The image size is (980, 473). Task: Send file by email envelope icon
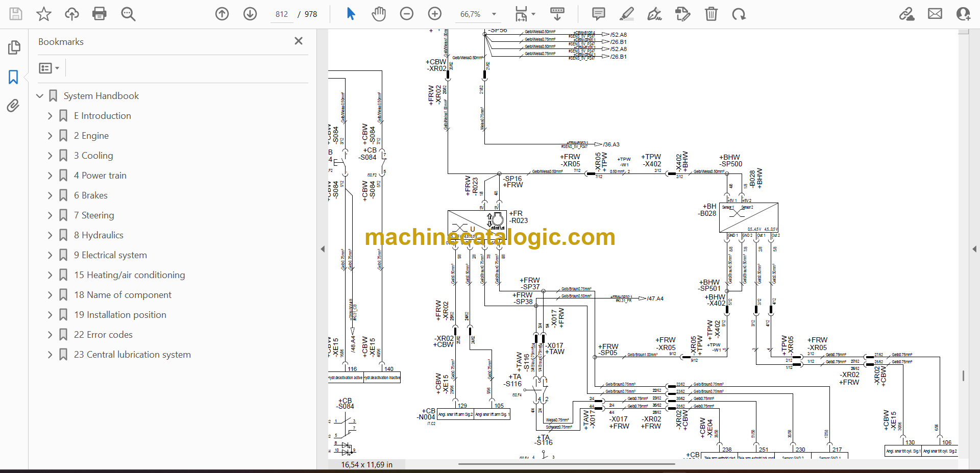click(x=935, y=14)
